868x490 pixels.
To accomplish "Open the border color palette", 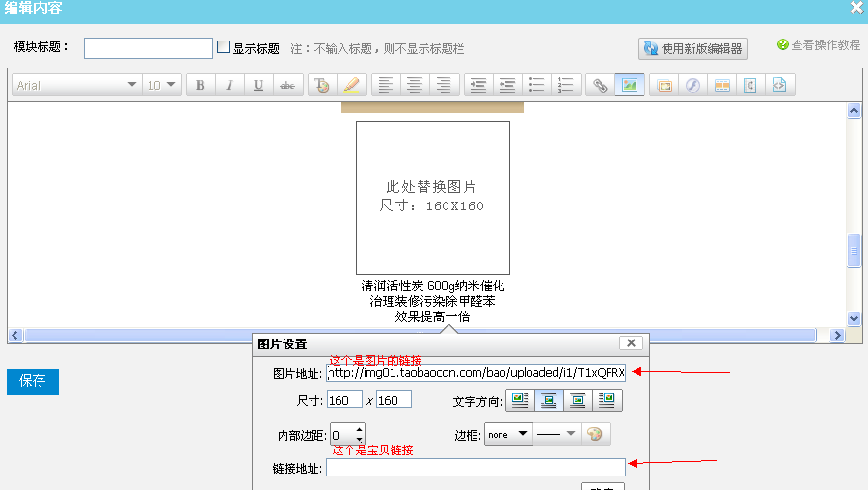I will (595, 435).
